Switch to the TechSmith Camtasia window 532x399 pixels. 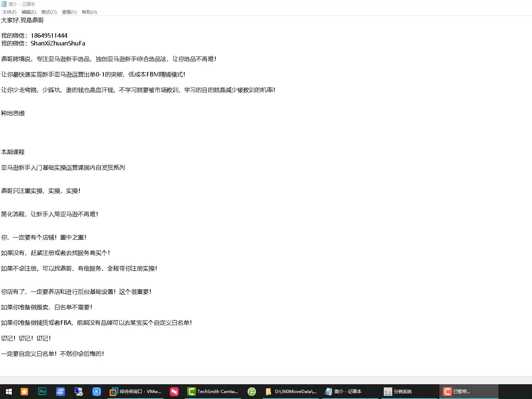click(213, 392)
